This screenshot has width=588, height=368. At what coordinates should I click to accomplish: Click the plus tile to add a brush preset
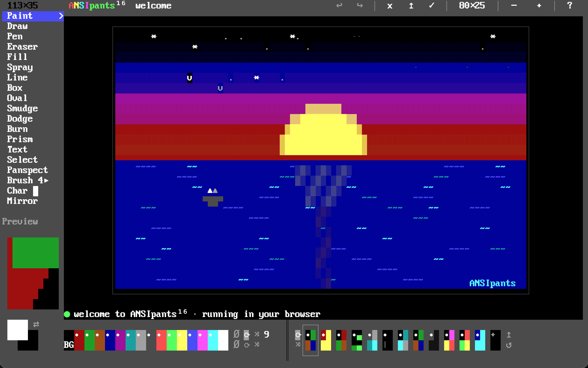pyautogui.click(x=495, y=340)
